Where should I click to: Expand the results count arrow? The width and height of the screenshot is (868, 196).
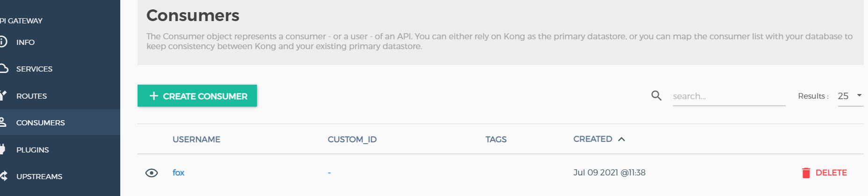coord(859,95)
